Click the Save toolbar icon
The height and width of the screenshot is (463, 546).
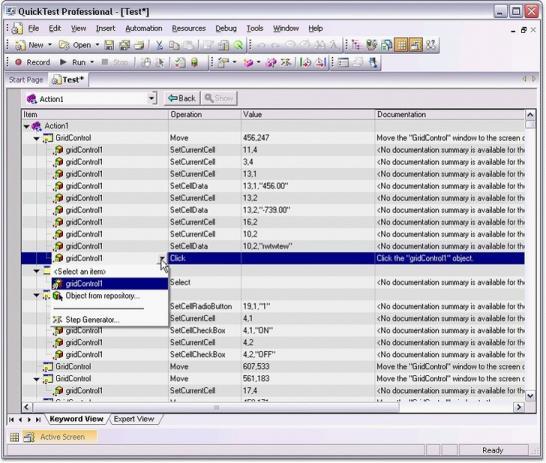tap(109, 45)
